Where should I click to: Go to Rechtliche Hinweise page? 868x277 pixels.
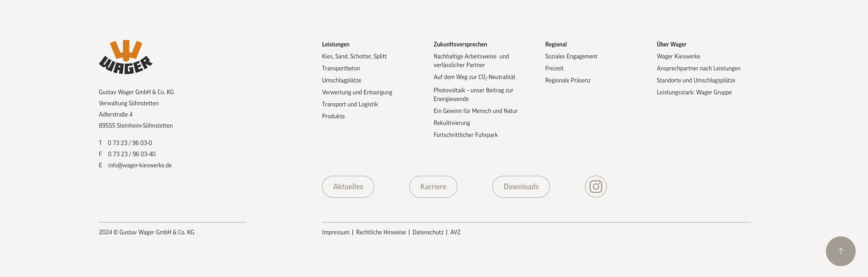point(381,232)
